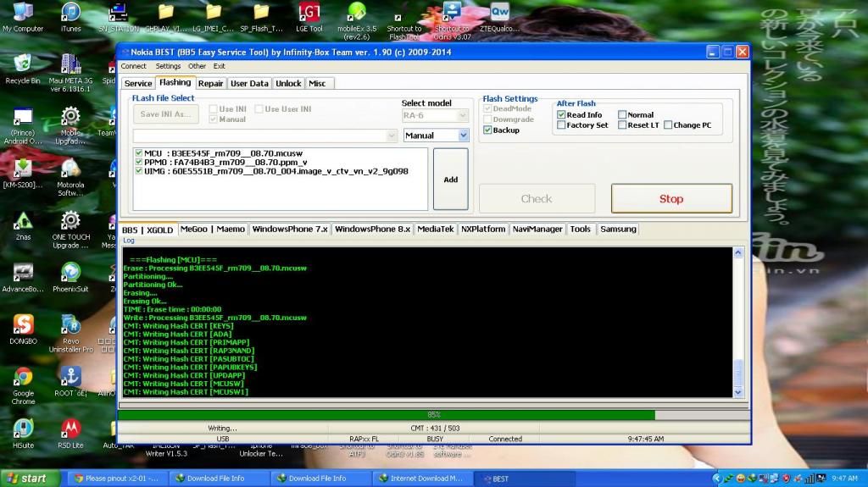Image resolution: width=868 pixels, height=487 pixels.
Task: Enable the Factory Set checkbox
Action: (x=561, y=125)
